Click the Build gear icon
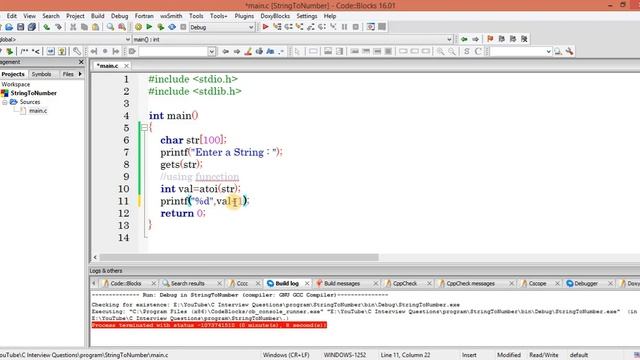Viewport: 640px width, 360px height. coord(138,27)
